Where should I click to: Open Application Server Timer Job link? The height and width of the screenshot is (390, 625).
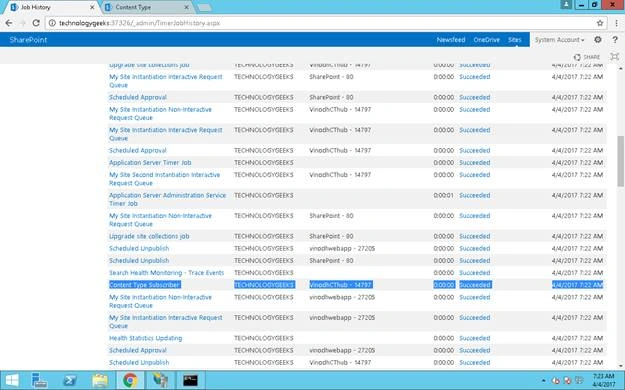(150, 163)
